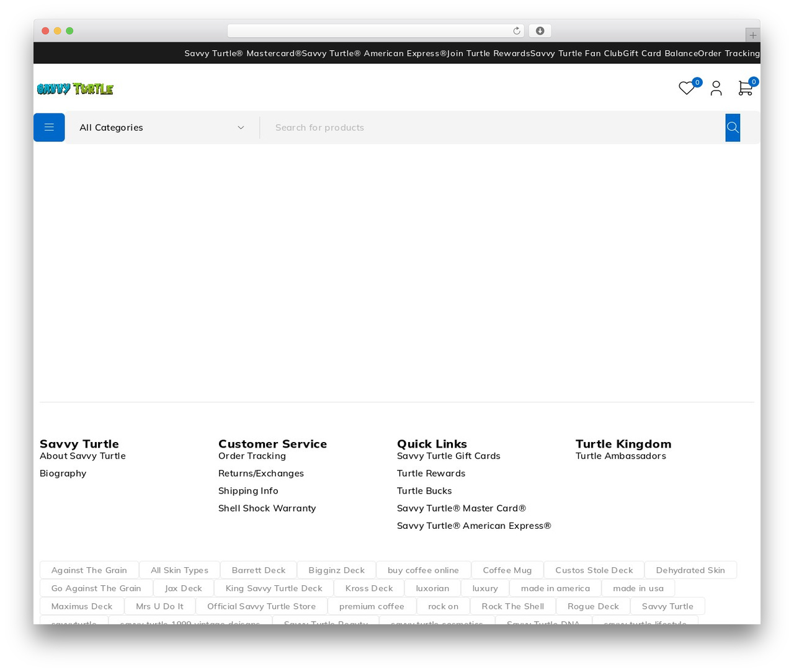794x672 pixels.
Task: Select the Official Savvy Turtle Store tag
Action: (x=261, y=606)
